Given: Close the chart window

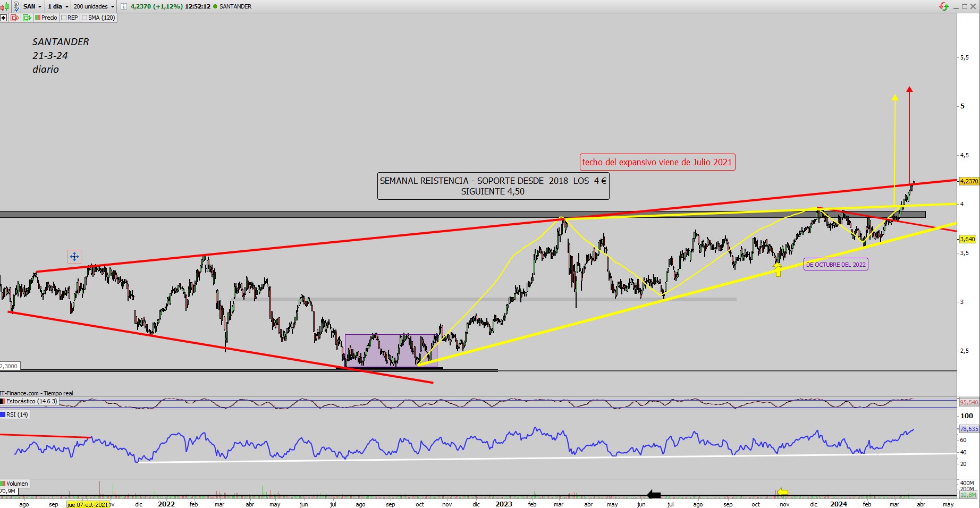Looking at the screenshot, I should [x=974, y=6].
